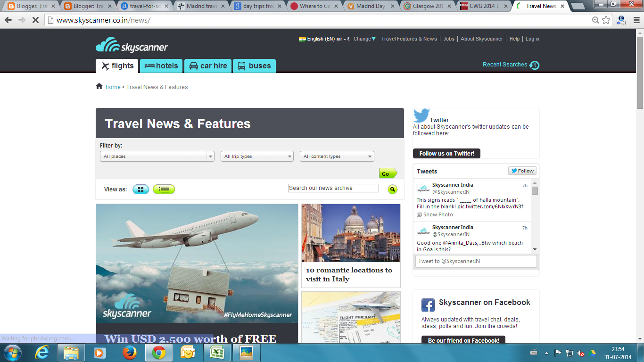
Task: Click the zoom magnifier icon in address bar
Action: 596,20
